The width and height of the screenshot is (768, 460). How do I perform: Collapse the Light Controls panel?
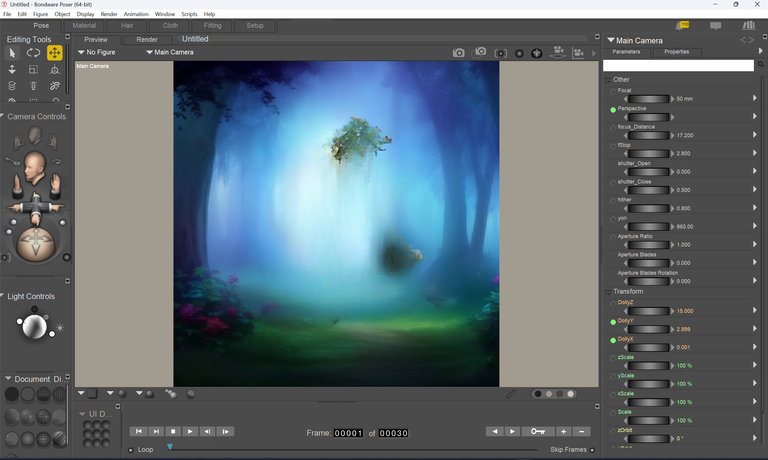[x=2, y=296]
